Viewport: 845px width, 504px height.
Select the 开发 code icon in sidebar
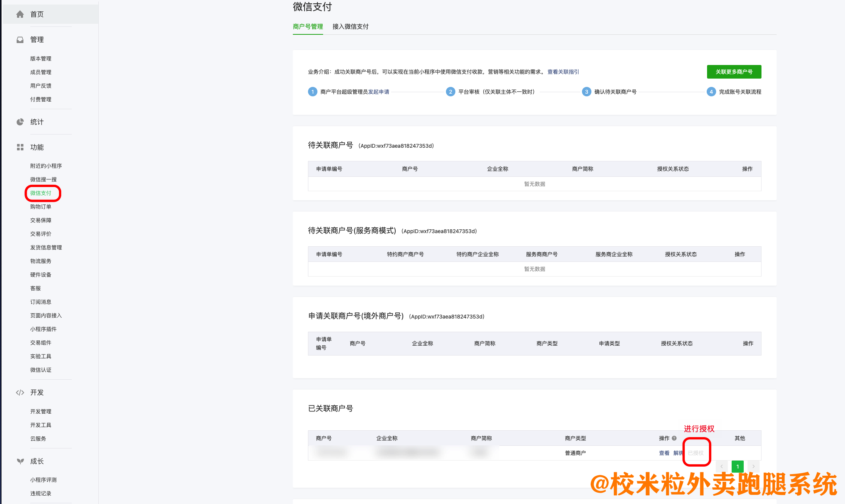(20, 393)
